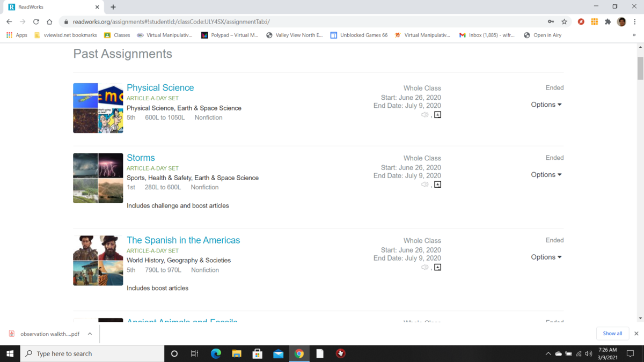The height and width of the screenshot is (362, 644).
Task: Bookmark this page with star icon
Action: tap(564, 22)
